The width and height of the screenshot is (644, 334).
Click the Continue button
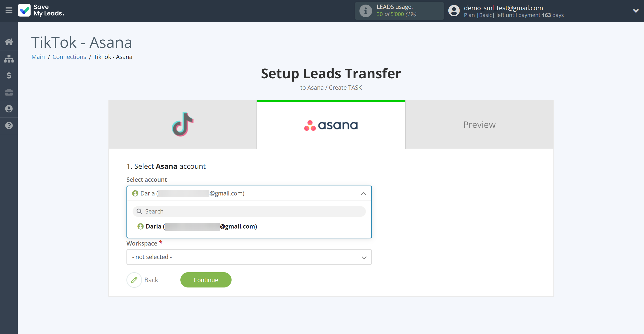point(206,280)
